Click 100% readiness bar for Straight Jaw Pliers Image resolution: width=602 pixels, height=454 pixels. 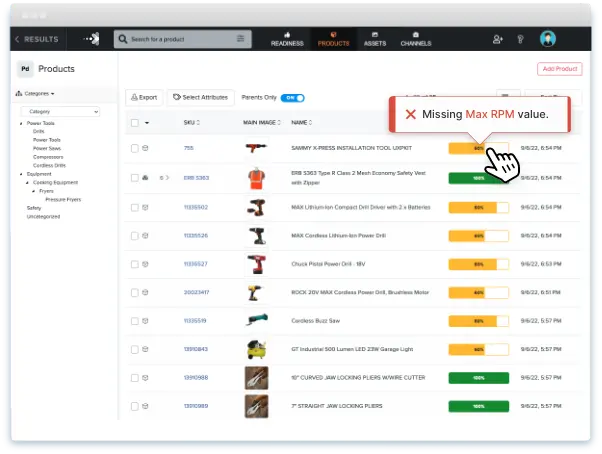479,406
